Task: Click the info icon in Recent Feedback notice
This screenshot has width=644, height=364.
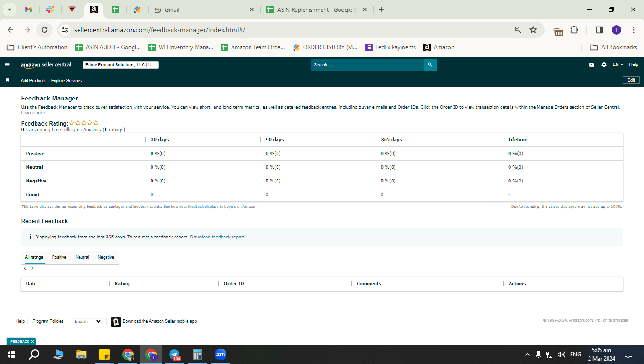Action: pos(30,237)
